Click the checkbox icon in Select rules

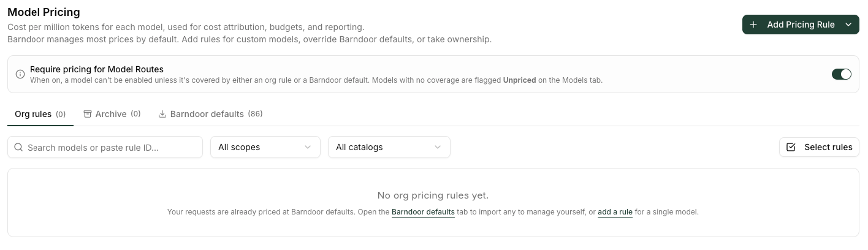point(791,147)
